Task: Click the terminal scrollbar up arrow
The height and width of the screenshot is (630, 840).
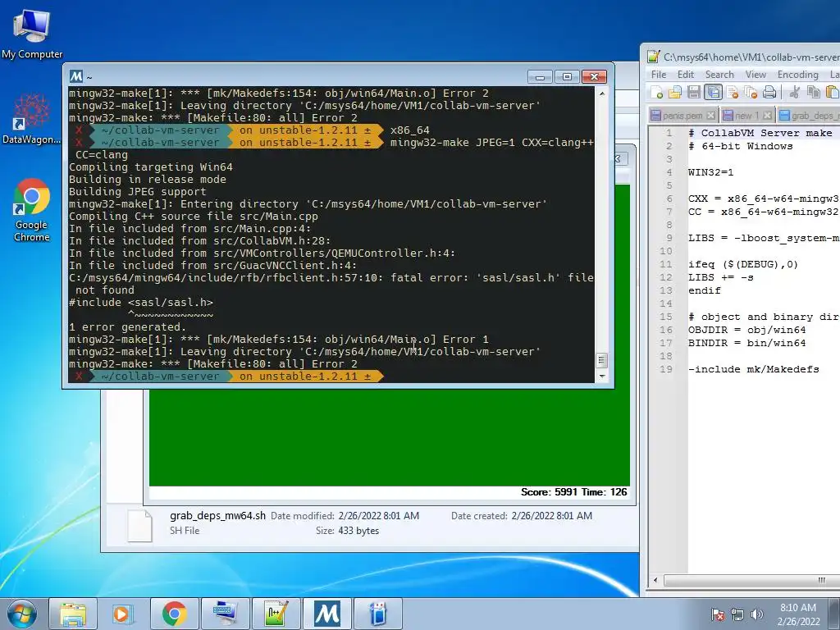Action: 601,94
